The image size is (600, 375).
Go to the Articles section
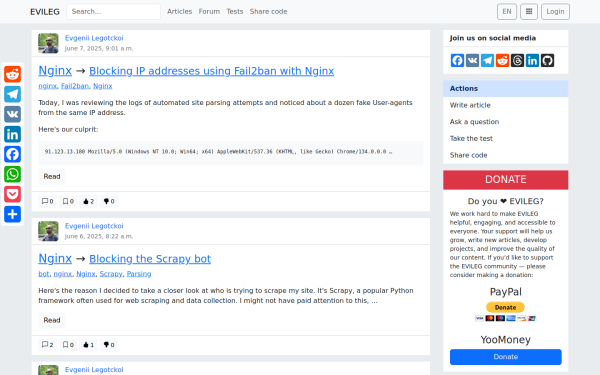click(179, 11)
